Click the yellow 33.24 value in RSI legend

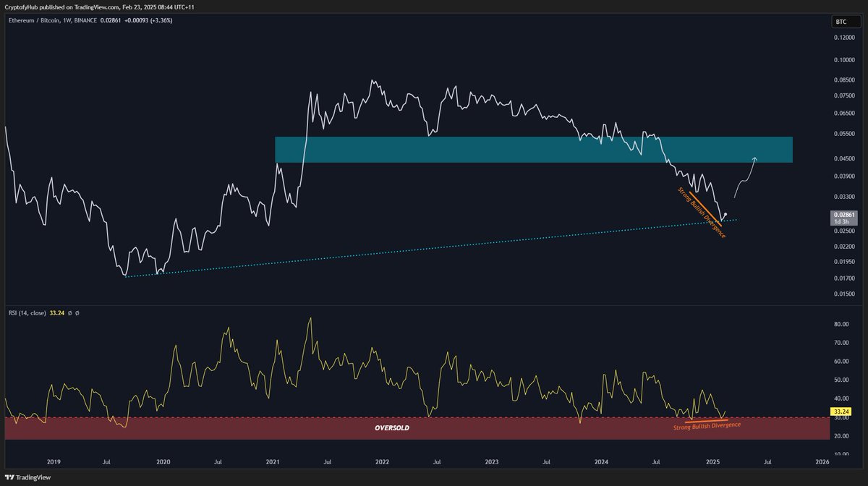(57, 313)
